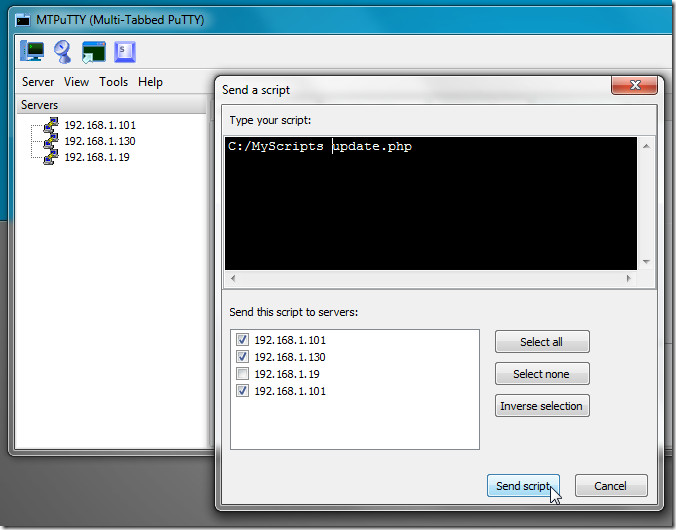Click the Select all button
Screen dimensions: 676x530
pos(542,342)
